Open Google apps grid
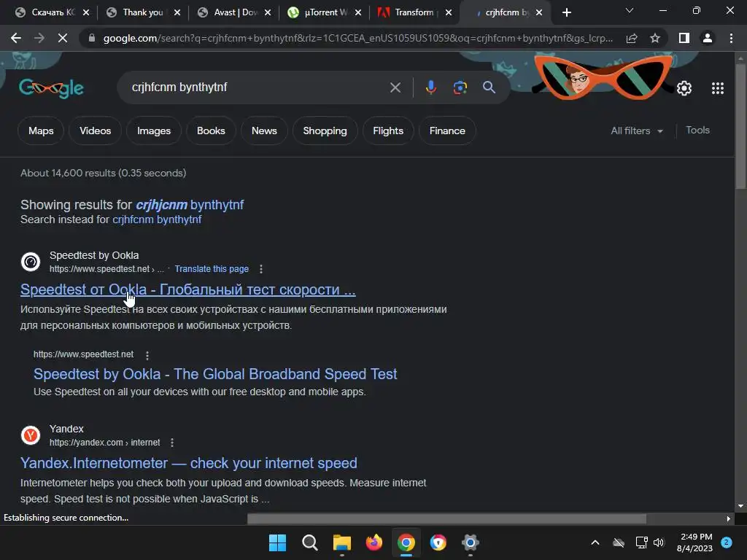 [718, 88]
